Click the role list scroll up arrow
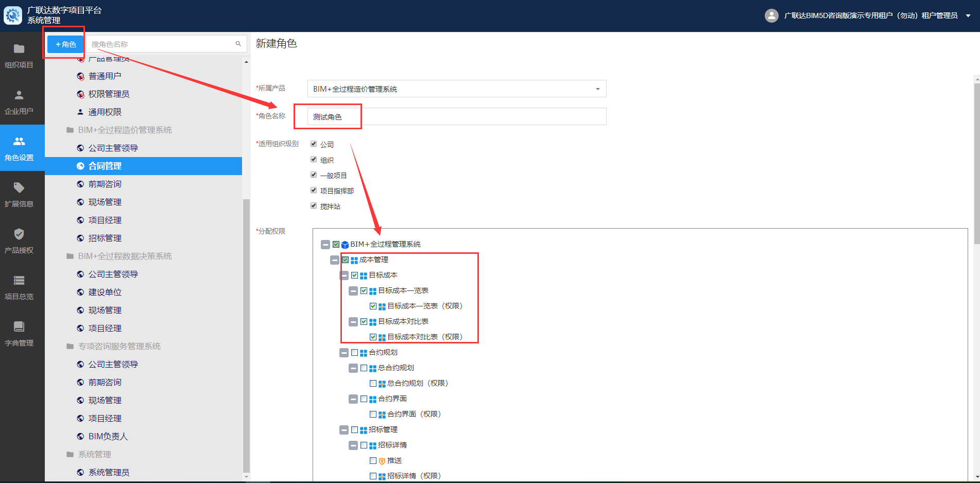Viewport: 980px width, 483px height. coord(246,62)
